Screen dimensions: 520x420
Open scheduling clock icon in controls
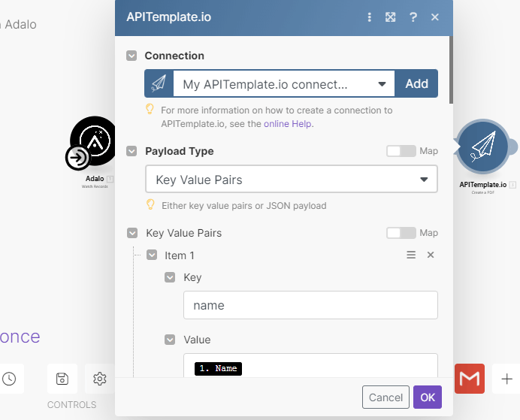pos(9,379)
